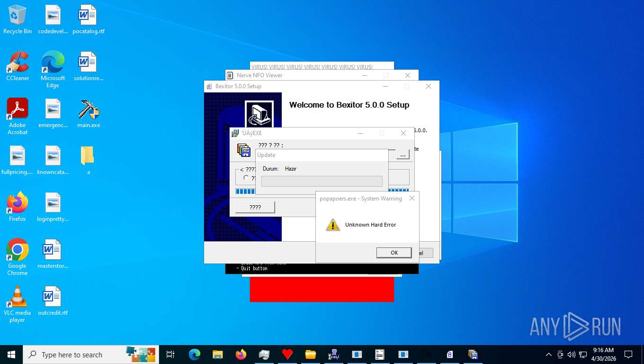Click the 'Update' dialog title text

(266, 155)
